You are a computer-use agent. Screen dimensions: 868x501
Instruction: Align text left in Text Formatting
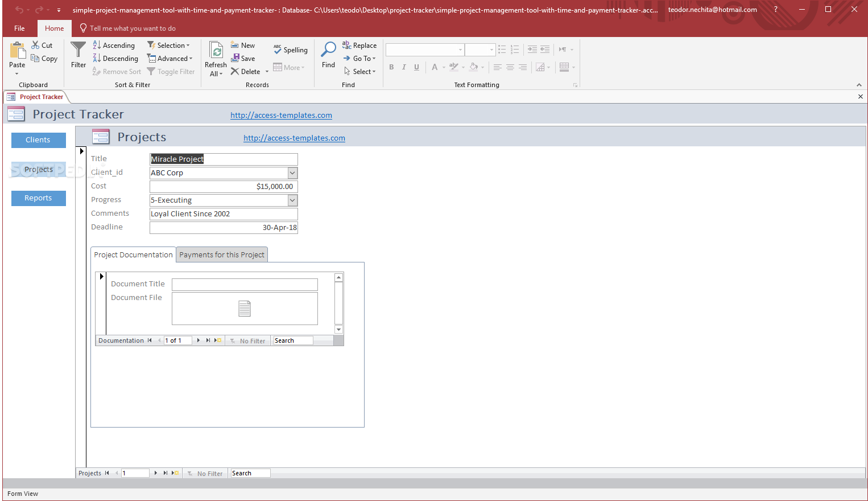(497, 67)
